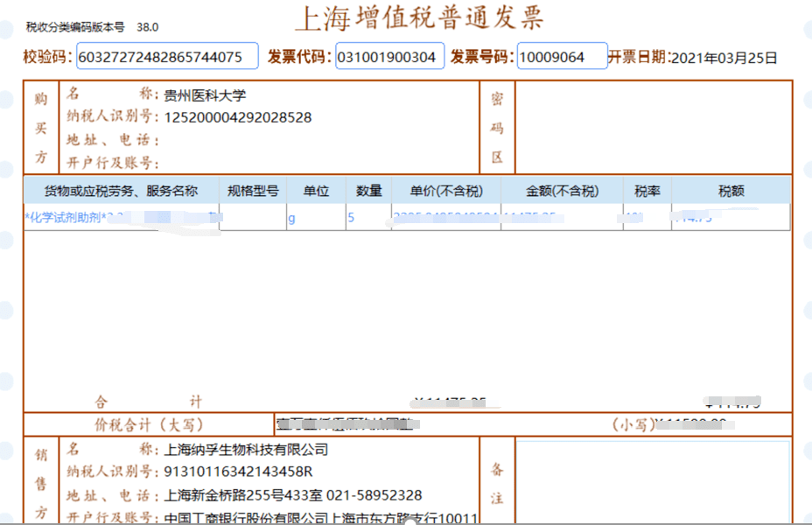Click the unit cell showing g
This screenshot has width=812, height=525.
click(x=292, y=218)
